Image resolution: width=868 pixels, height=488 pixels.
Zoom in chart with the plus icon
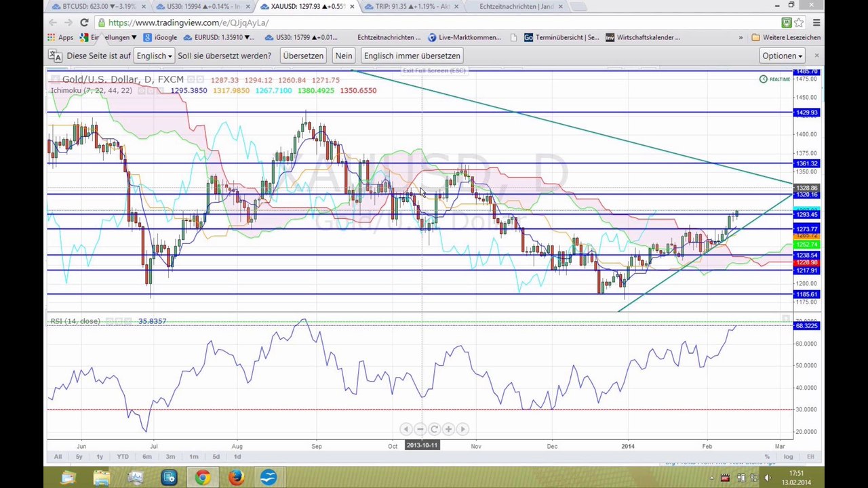coord(448,429)
